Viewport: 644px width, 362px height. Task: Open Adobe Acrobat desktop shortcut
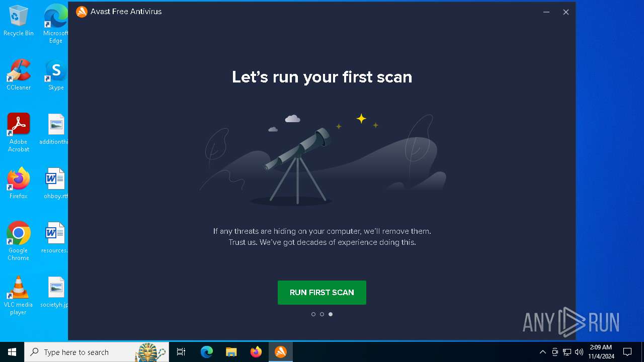click(19, 133)
